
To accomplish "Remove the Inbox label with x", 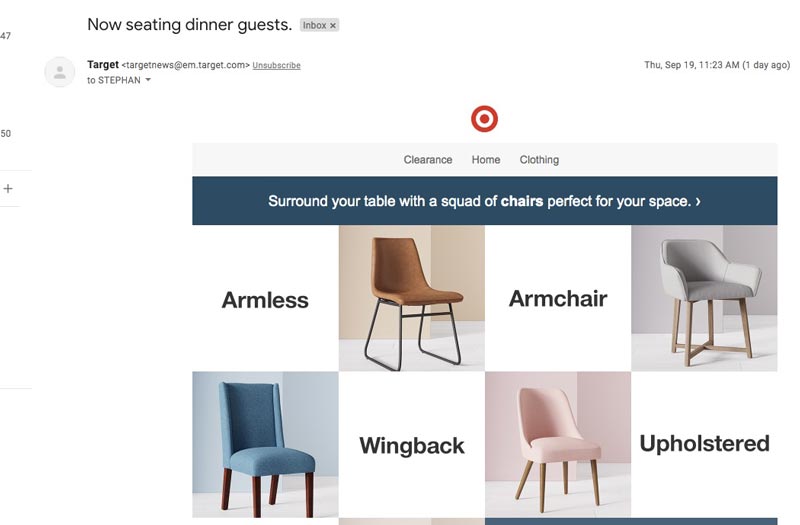I will 333,25.
